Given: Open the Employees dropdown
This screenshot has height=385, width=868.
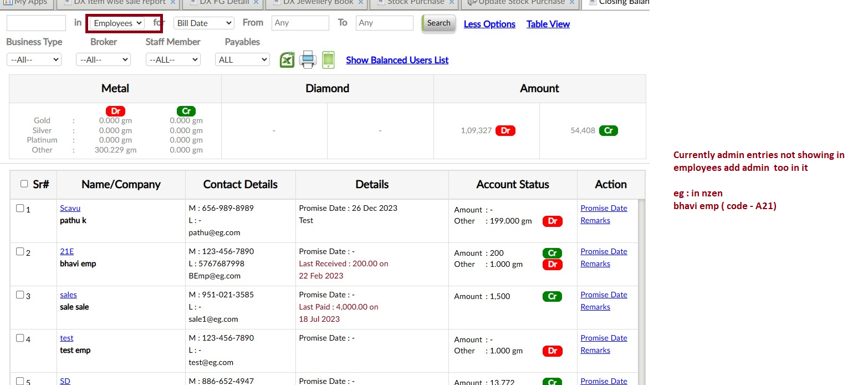Looking at the screenshot, I should click(117, 23).
